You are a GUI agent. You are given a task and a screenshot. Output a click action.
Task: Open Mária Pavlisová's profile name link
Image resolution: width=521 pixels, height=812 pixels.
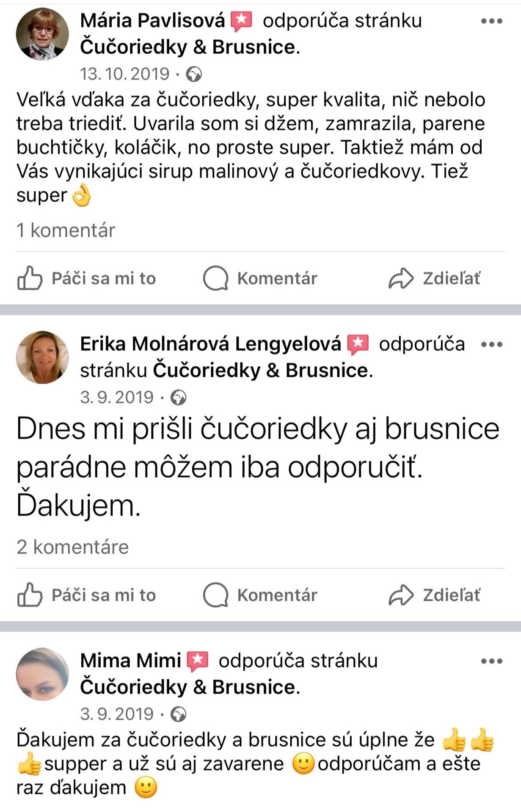(x=152, y=21)
